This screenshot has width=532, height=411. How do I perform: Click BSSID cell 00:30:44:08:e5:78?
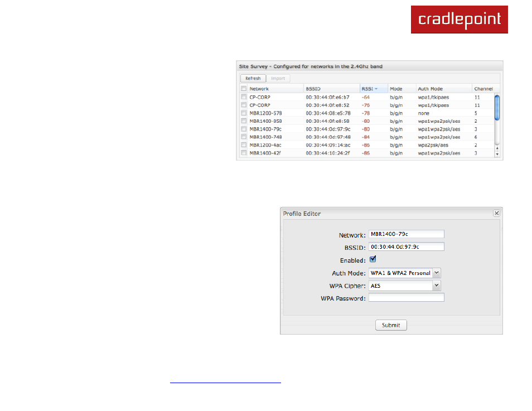(x=328, y=113)
